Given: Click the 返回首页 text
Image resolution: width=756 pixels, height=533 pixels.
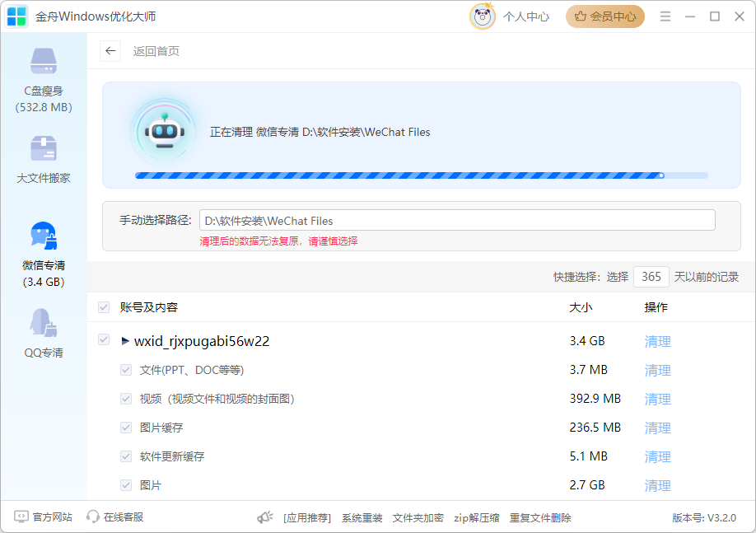Looking at the screenshot, I should click(x=156, y=51).
